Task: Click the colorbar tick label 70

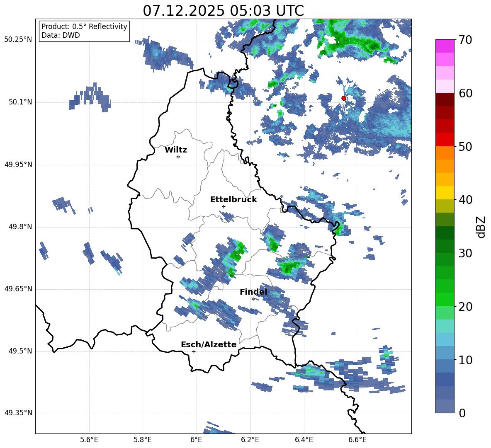Action: click(x=465, y=40)
